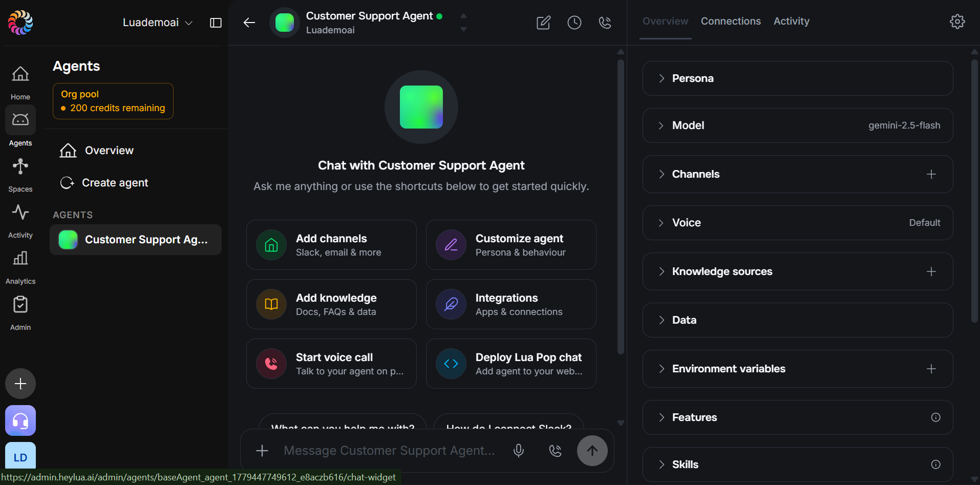Click the voice call icon in message box

tap(556, 451)
